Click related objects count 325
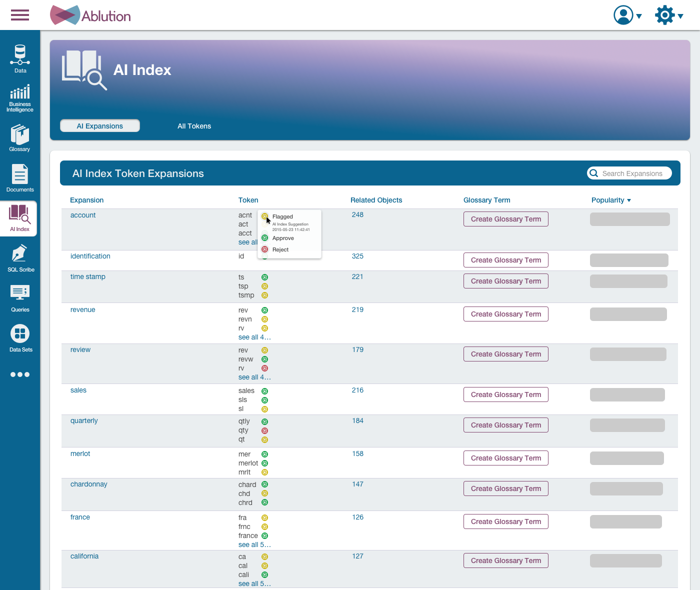This screenshot has height=590, width=700. (357, 256)
